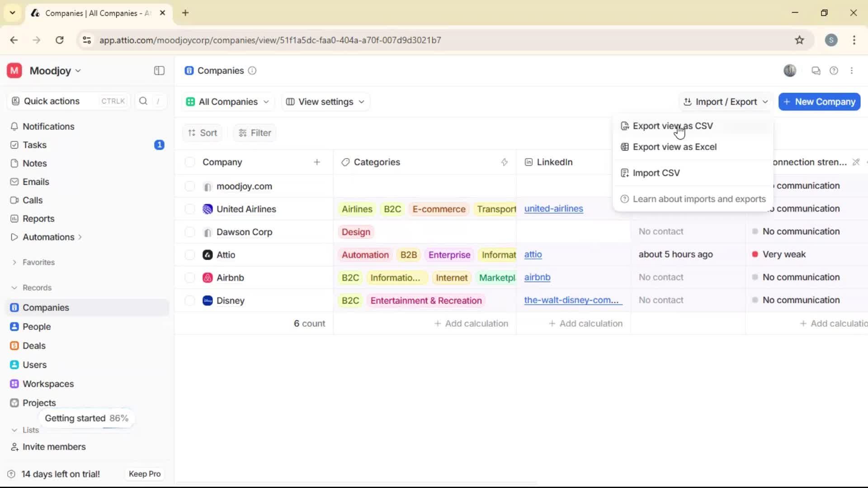
Task: Expand the Favorites section
Action: [x=14, y=263]
